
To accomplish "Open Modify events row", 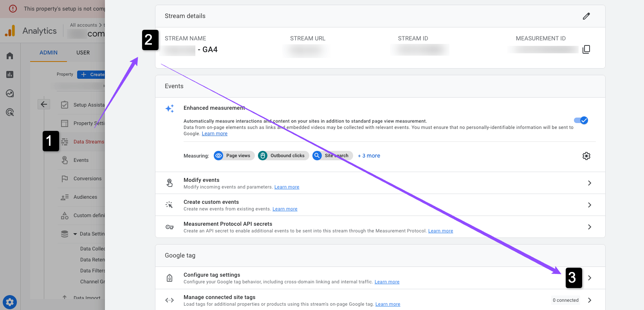I will (380, 183).
